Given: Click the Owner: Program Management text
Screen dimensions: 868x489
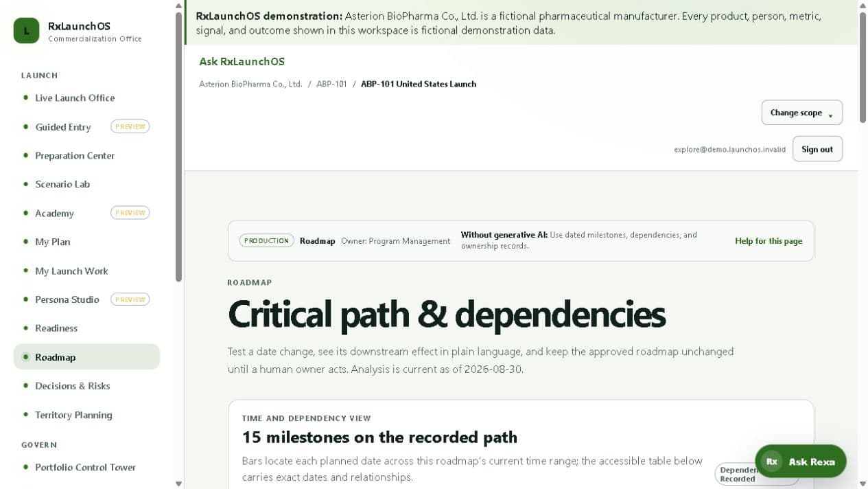Looking at the screenshot, I should pos(396,241).
